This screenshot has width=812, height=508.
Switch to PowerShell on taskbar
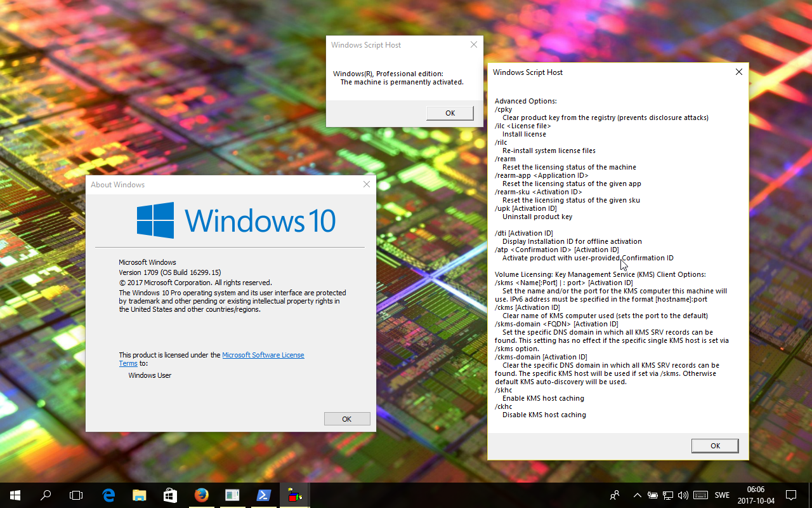point(263,495)
